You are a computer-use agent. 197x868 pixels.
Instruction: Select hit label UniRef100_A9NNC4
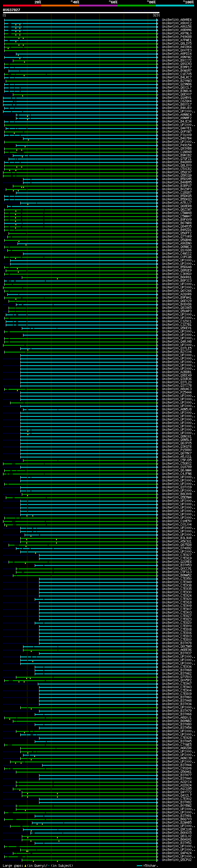tap(177, 115)
